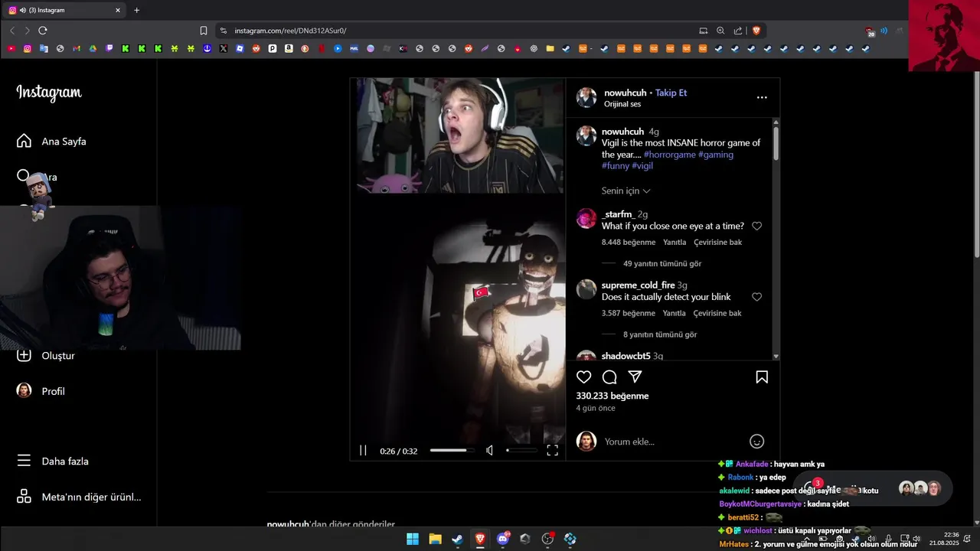This screenshot has height=551, width=980.
Task: Pause the reel video
Action: (x=363, y=451)
